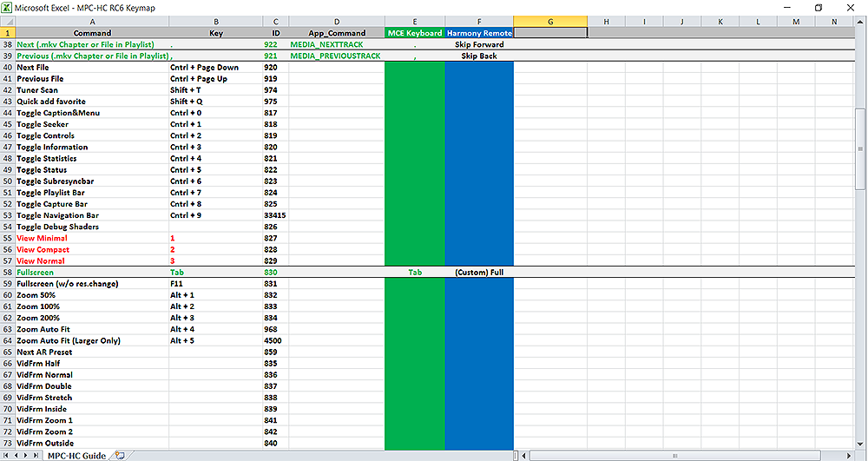The width and height of the screenshot is (868, 461).
Task: Select the Tuner Scan cell
Action: [x=92, y=90]
